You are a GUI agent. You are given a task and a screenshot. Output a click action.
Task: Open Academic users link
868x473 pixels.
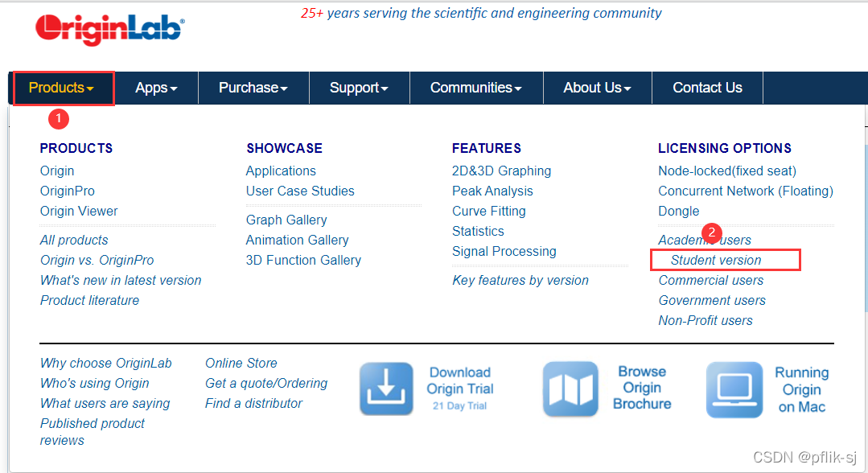[705, 240]
